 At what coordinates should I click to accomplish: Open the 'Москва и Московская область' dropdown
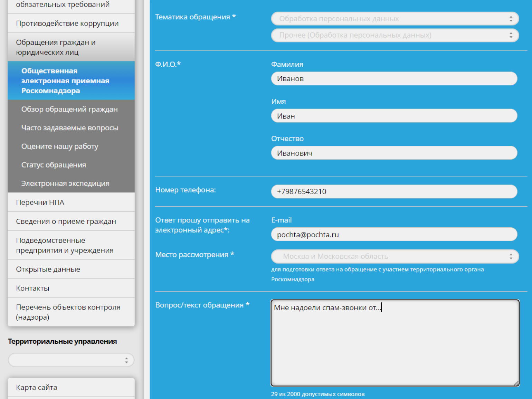[x=395, y=256]
